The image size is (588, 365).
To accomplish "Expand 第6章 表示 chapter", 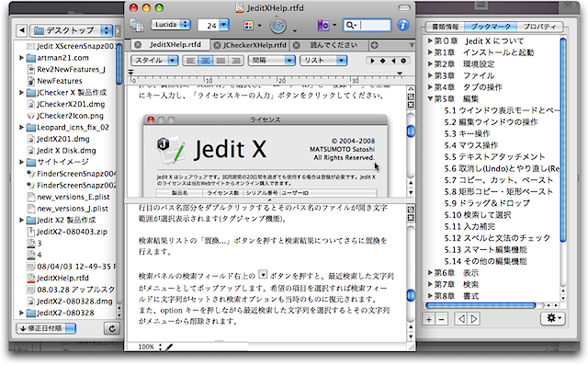I will point(430,273).
